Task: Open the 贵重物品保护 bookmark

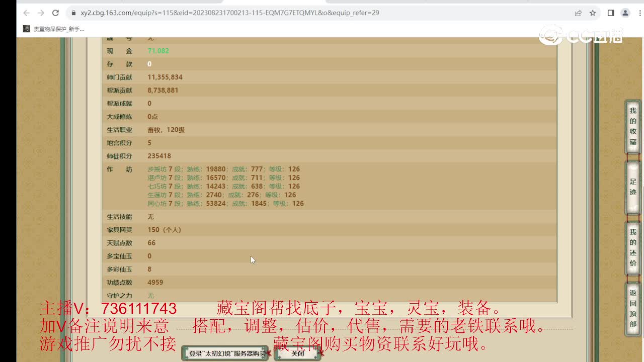Action: (54, 29)
